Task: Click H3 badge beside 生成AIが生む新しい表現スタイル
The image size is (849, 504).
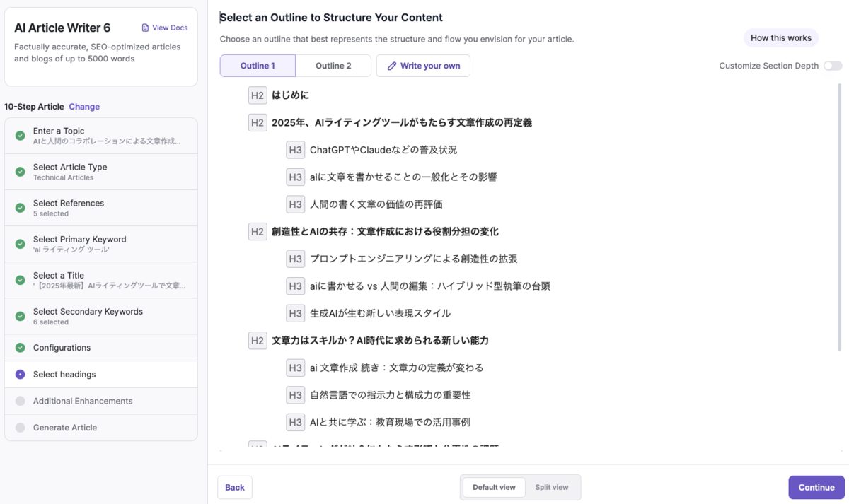Action: pos(296,313)
